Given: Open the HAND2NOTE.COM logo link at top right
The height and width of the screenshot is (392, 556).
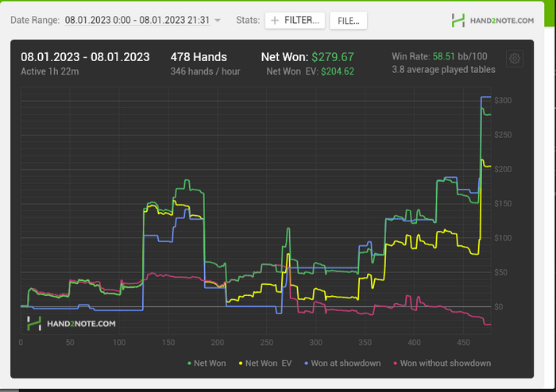Looking at the screenshot, I should pyautogui.click(x=492, y=21).
